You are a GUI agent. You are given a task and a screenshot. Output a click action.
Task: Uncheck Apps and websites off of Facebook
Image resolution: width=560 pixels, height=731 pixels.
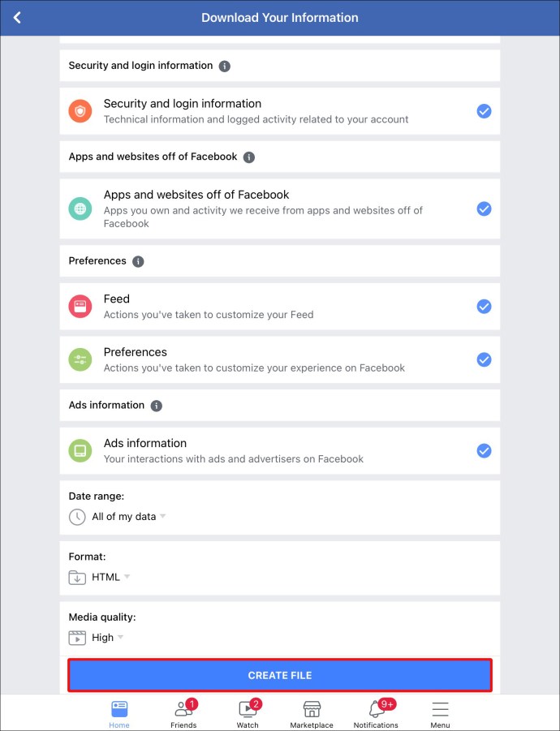484,209
